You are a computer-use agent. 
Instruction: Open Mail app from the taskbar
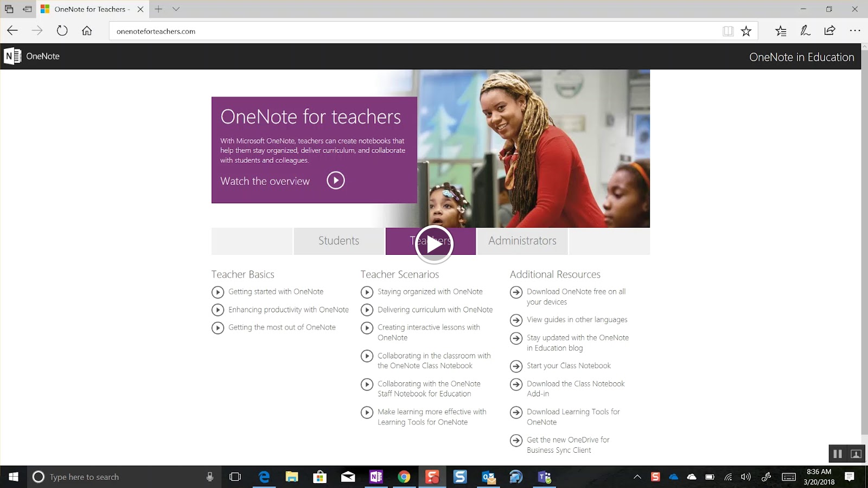click(348, 477)
